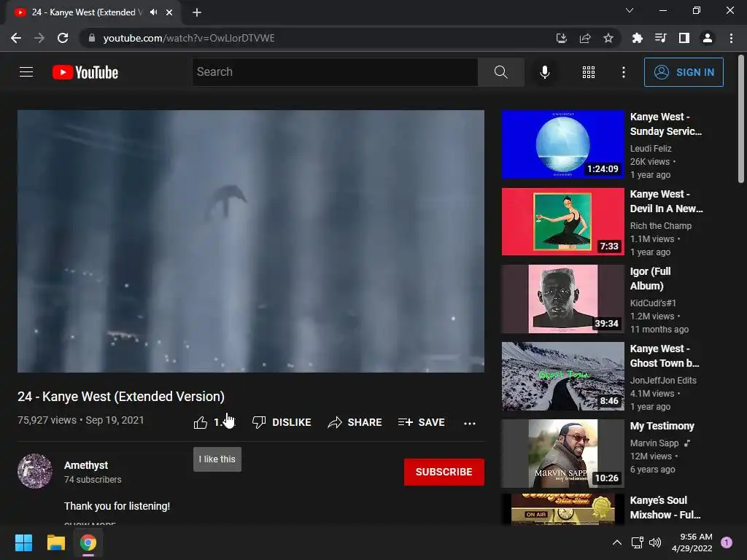Open more actions ellipsis under video
This screenshot has height=560, width=747.
tap(470, 423)
